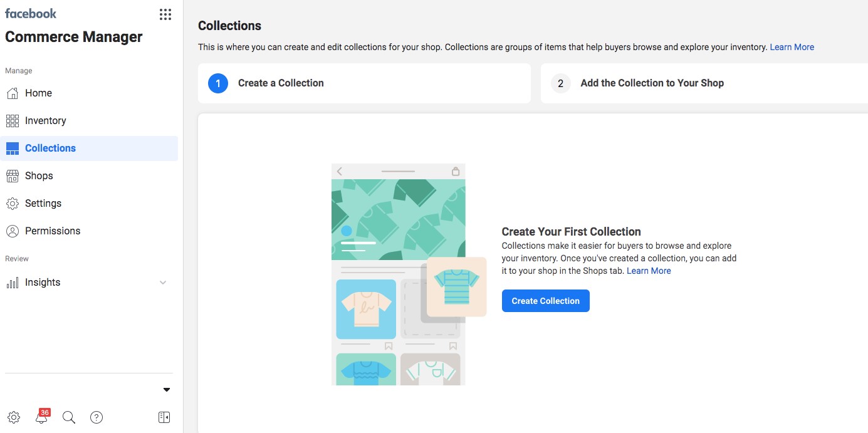This screenshot has width=868, height=433.
Task: Expand the Insights section chevron
Action: (163, 283)
